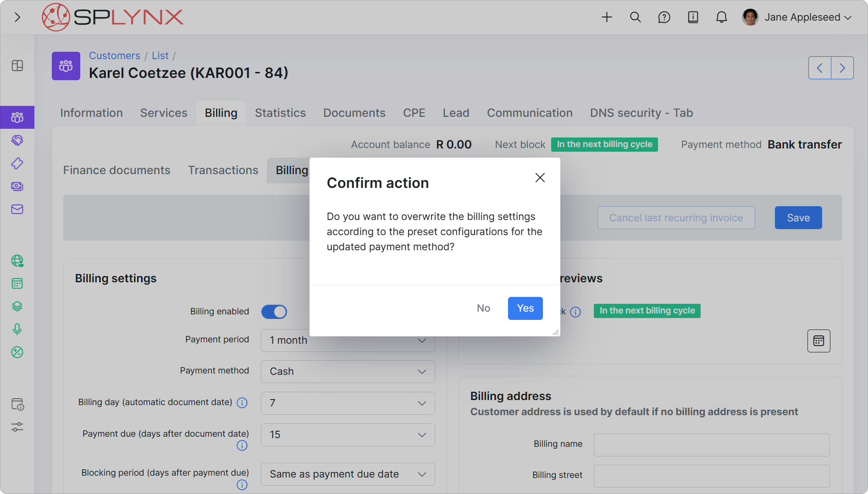
Task: Click the Jane Appleseed avatar picture
Action: 750,17
